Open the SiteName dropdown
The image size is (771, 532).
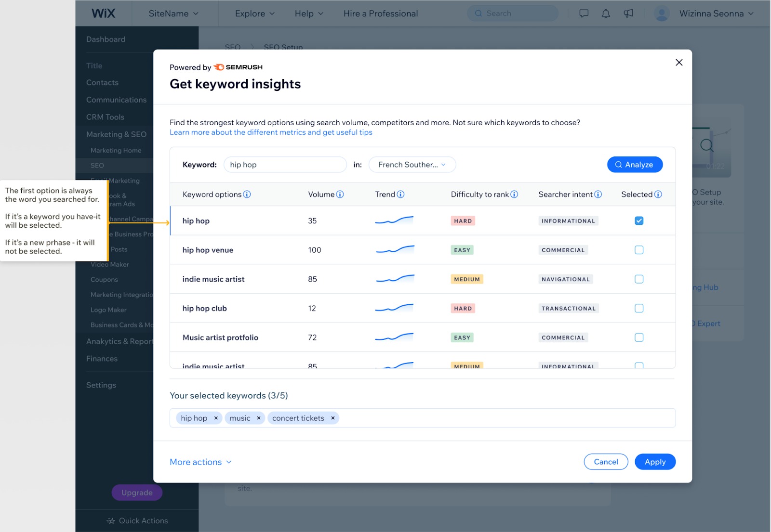click(x=174, y=13)
